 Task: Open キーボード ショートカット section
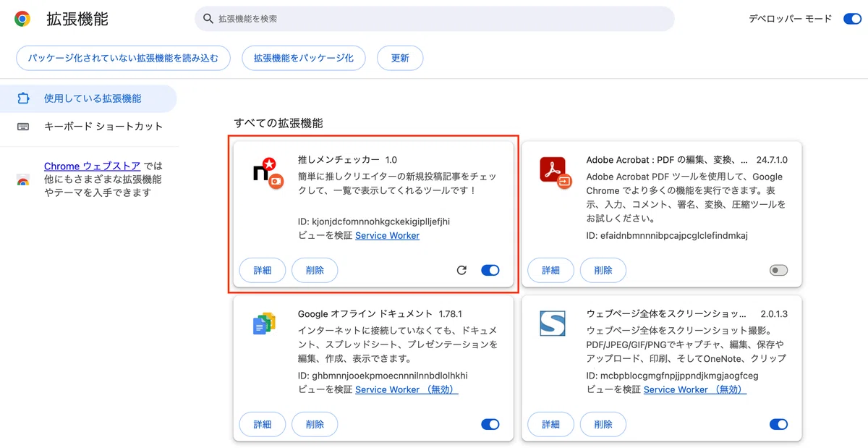click(x=88, y=127)
